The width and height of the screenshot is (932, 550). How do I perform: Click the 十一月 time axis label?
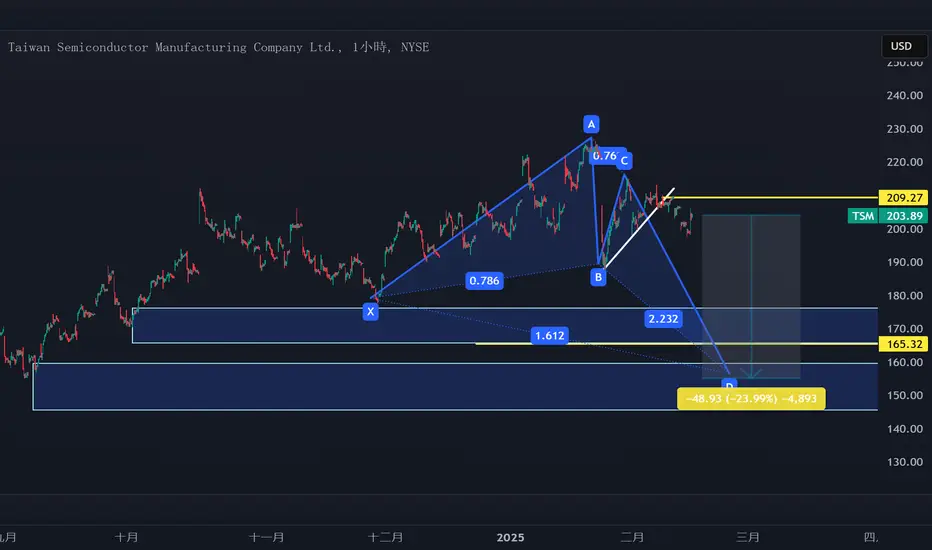coord(266,538)
